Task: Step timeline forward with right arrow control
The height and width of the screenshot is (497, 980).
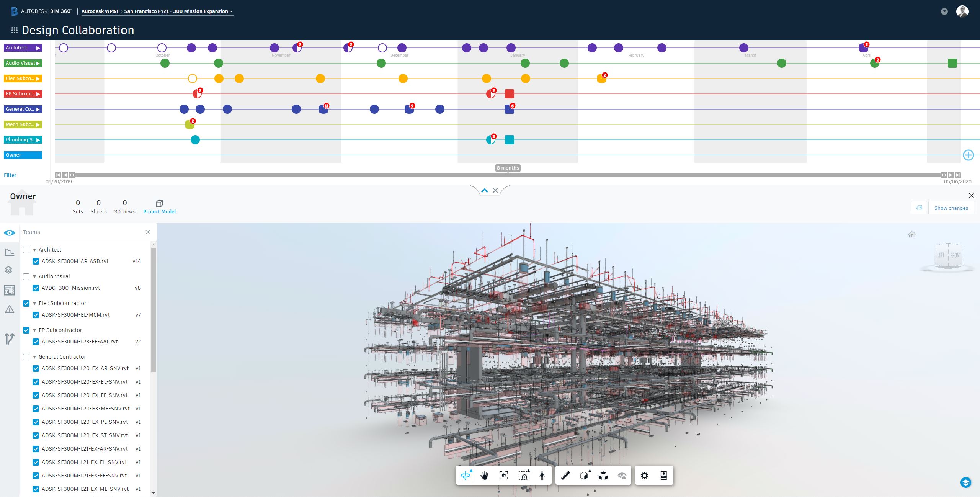Action: tap(951, 175)
